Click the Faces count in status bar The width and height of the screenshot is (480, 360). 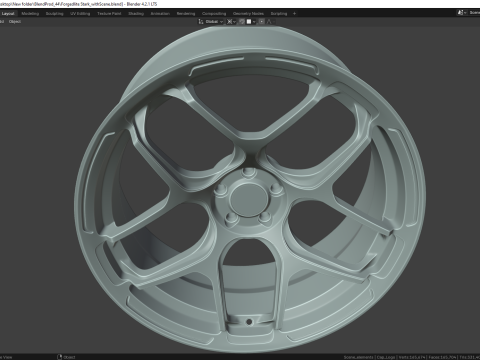point(442,357)
